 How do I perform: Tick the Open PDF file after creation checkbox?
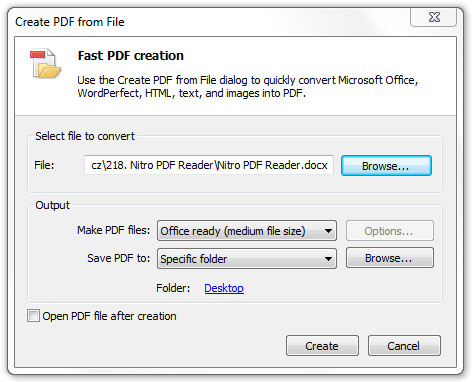coord(33,315)
